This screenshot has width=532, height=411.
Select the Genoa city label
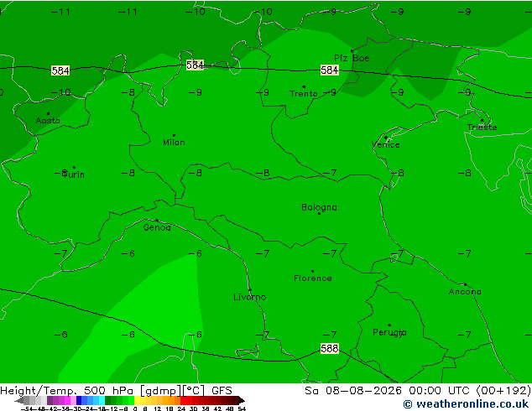pos(157,227)
